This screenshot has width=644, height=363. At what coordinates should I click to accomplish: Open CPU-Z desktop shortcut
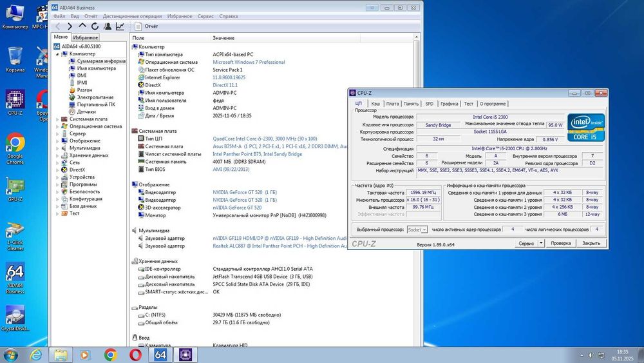point(15,103)
